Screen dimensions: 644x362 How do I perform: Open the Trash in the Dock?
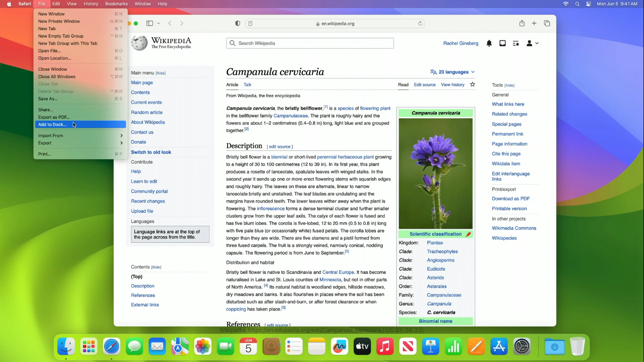[x=577, y=347]
